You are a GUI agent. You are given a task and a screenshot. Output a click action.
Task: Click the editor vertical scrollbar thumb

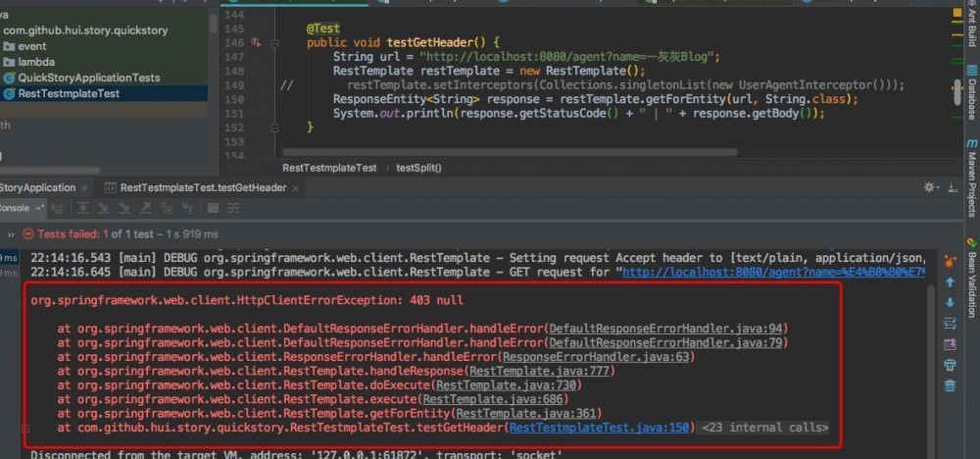tap(957, 92)
